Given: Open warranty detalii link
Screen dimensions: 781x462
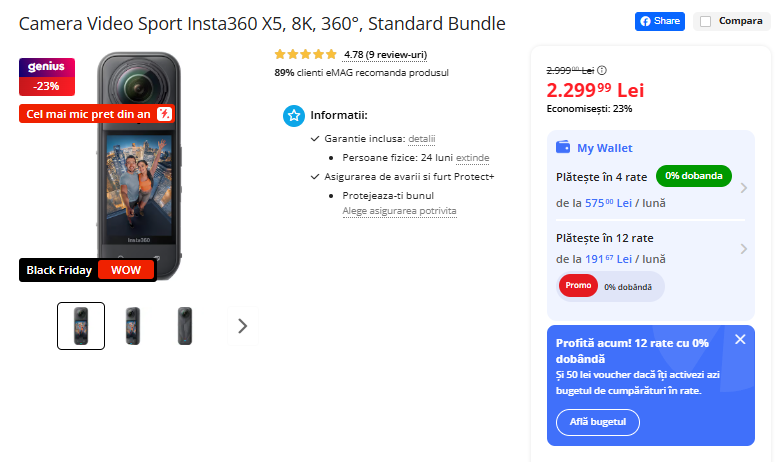Looking at the screenshot, I should click(422, 139).
